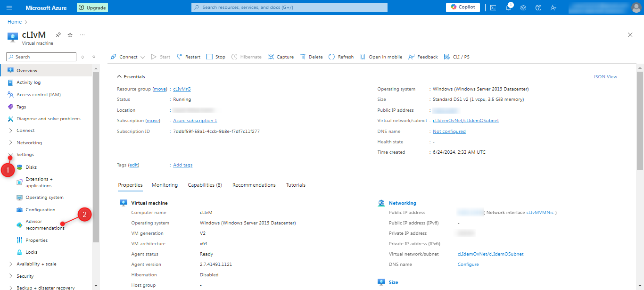Click Configure DNS name link
The width and height of the screenshot is (644, 290).
click(x=468, y=265)
